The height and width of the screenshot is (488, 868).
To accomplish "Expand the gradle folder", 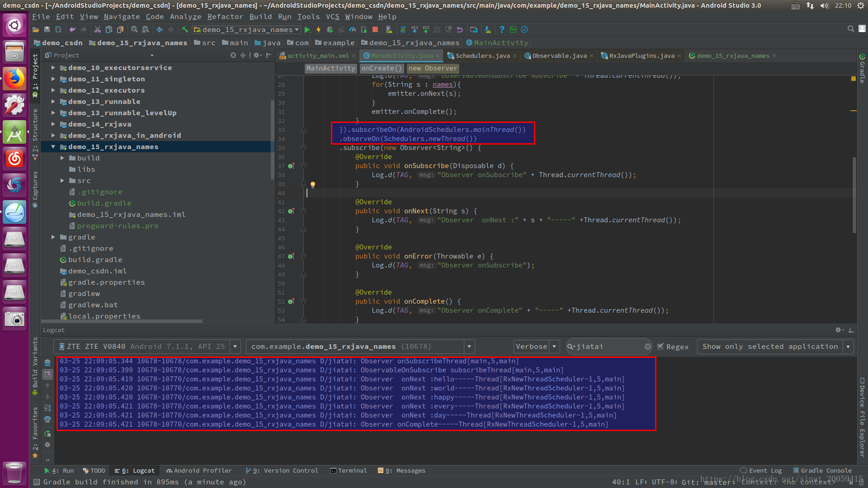I will click(x=53, y=237).
